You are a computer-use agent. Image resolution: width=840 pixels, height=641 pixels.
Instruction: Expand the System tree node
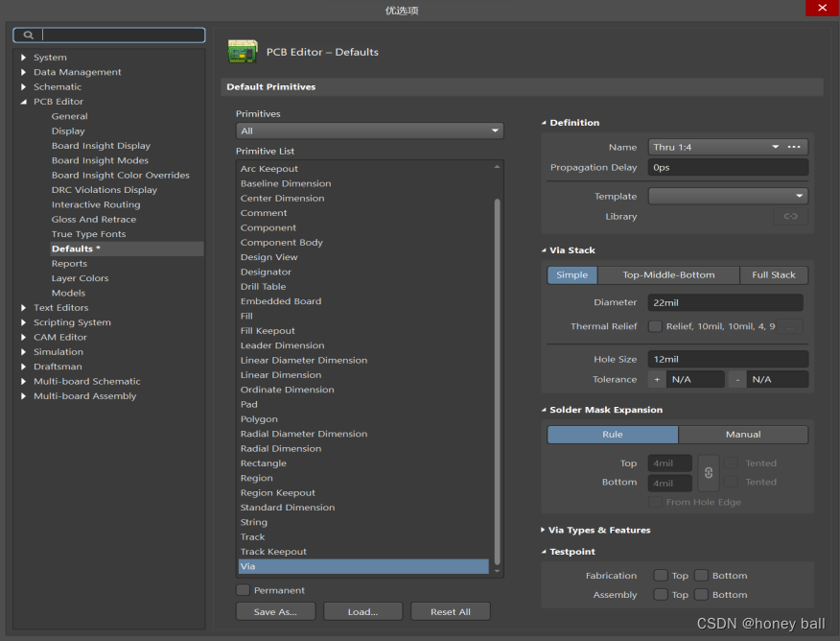[x=23, y=58]
